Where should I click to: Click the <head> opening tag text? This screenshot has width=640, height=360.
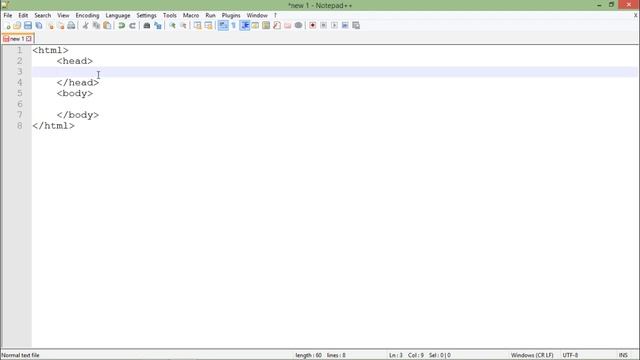click(x=75, y=61)
